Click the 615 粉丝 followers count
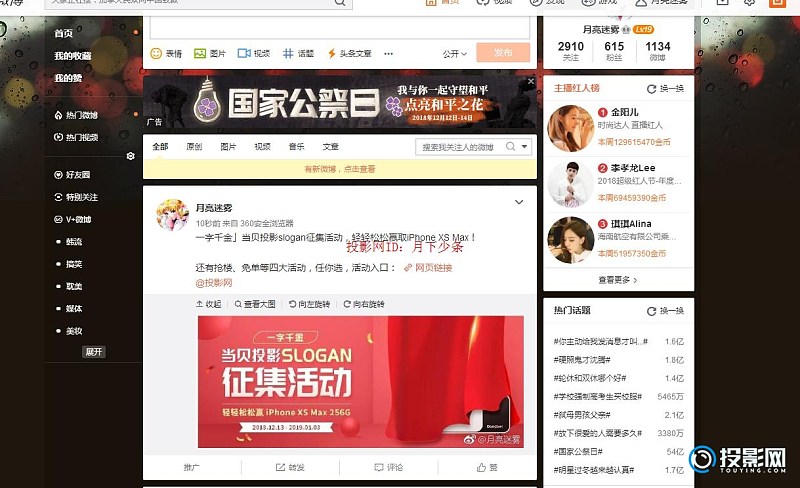 coord(614,51)
